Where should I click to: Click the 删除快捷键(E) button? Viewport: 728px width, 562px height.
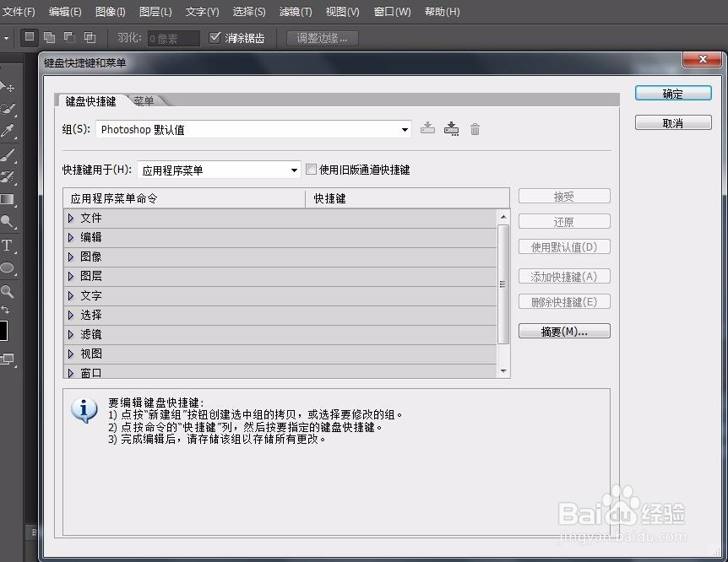564,302
